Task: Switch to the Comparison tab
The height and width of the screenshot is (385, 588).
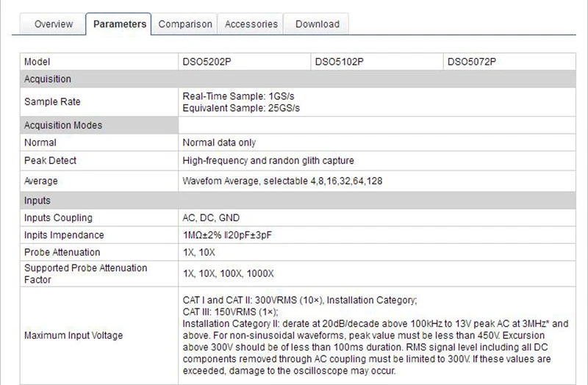Action: 185,24
